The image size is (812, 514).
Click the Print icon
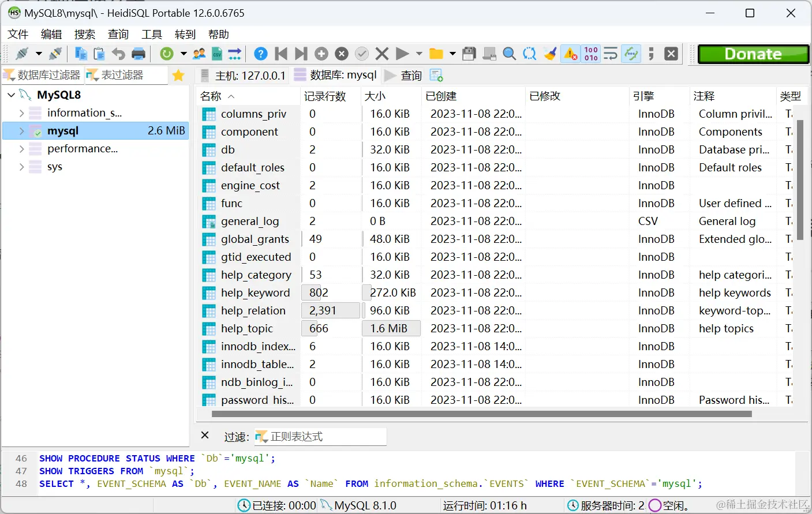click(139, 54)
